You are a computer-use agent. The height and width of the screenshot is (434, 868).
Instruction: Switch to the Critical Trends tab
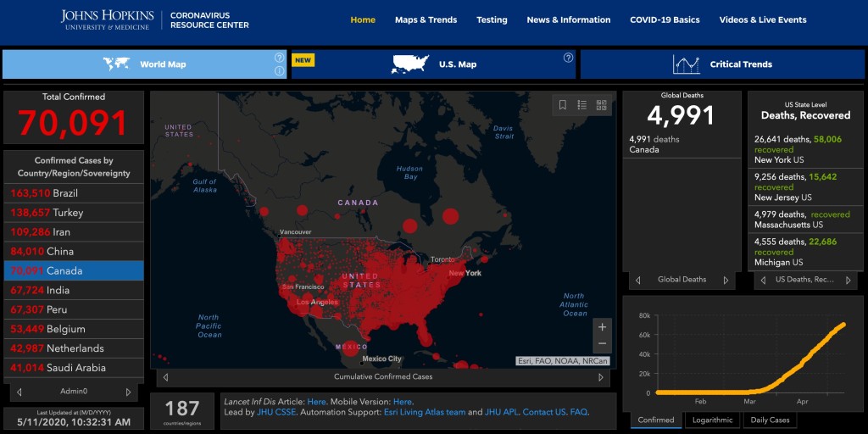722,64
